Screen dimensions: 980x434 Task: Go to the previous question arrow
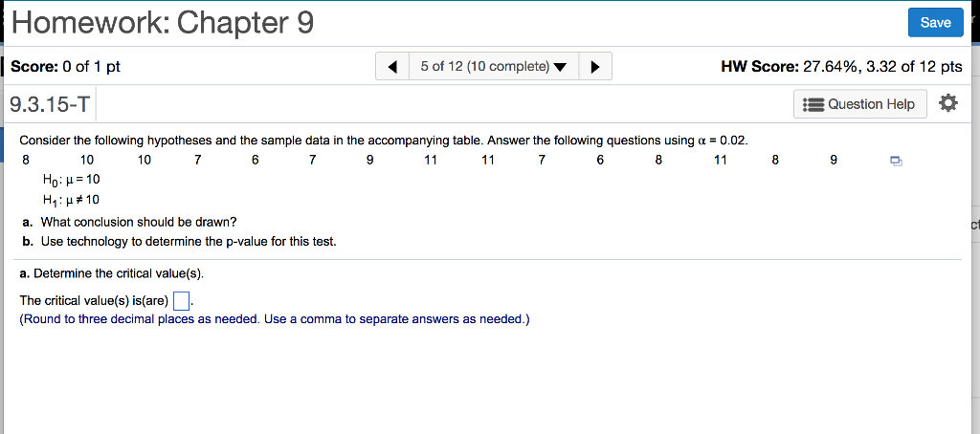coord(393,67)
